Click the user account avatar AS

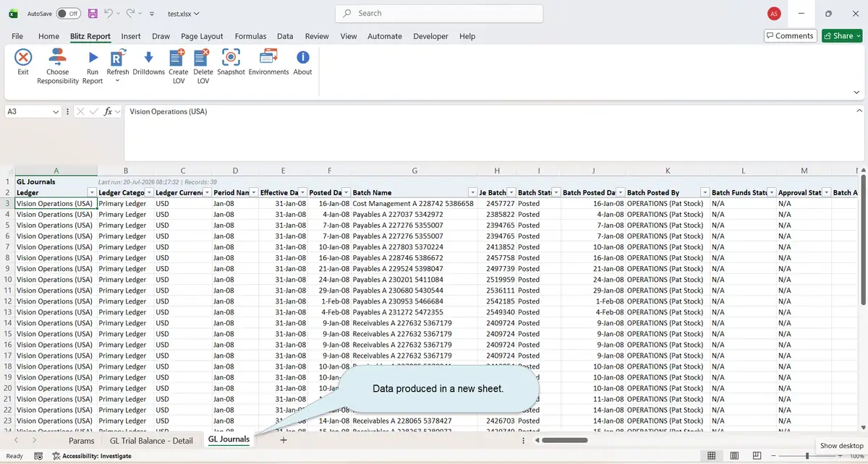click(774, 14)
